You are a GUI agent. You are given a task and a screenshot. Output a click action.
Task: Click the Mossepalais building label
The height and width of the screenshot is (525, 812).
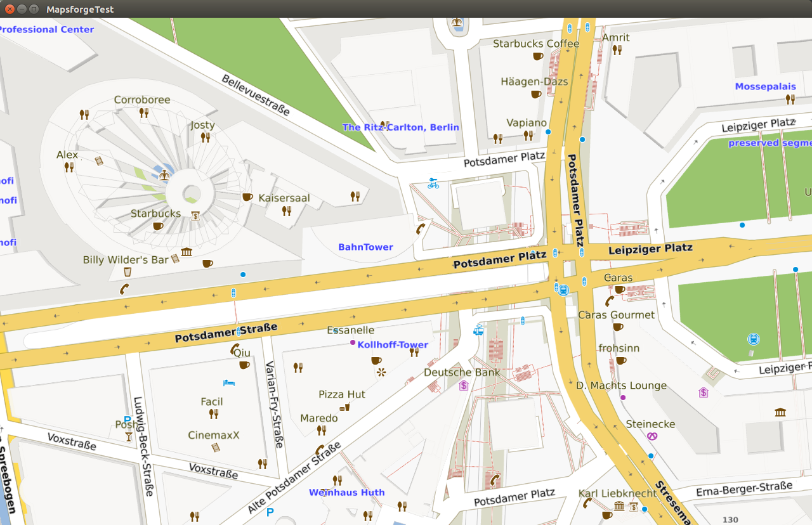click(765, 86)
